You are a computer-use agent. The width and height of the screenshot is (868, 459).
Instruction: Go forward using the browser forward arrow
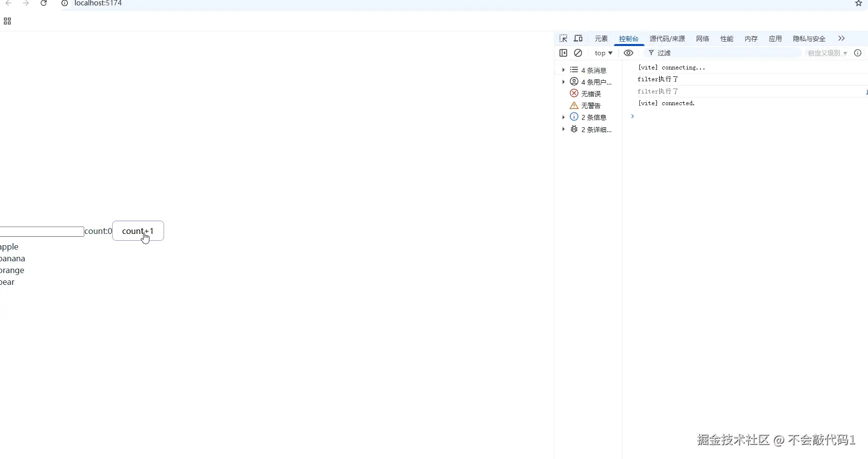coord(26,3)
